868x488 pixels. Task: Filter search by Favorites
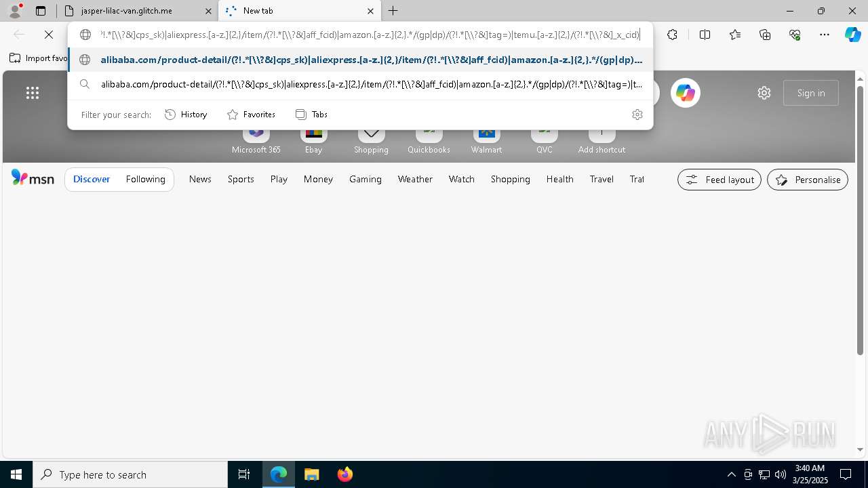click(x=251, y=115)
